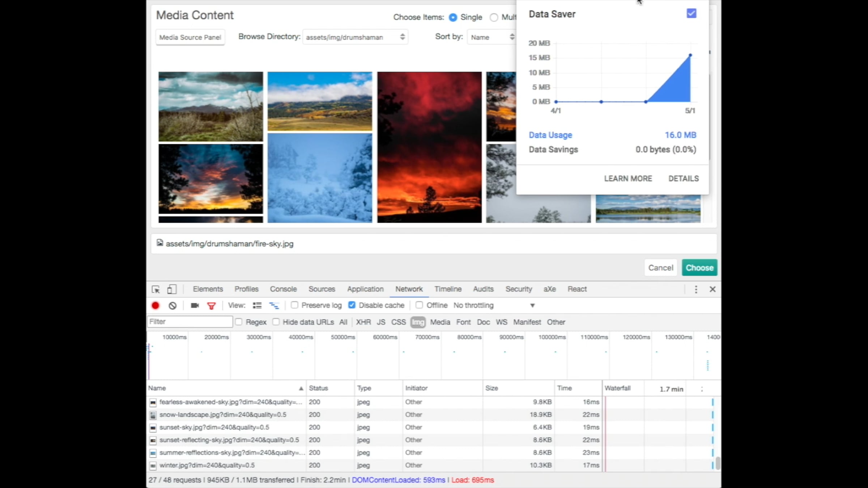The height and width of the screenshot is (488, 868).
Task: Click the network overview timeline at 60000ms
Action: click(x=385, y=337)
